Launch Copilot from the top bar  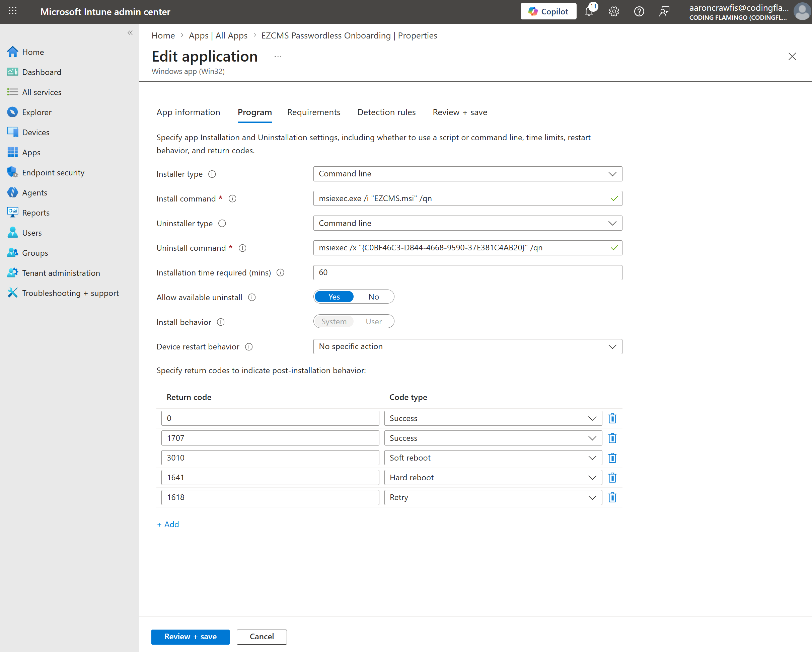click(548, 11)
